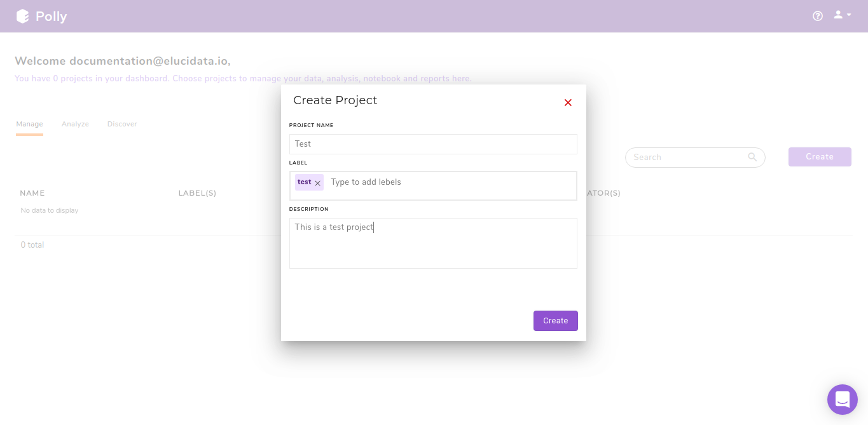Click Create in the Create Project dialog
The height and width of the screenshot is (425, 868).
pyautogui.click(x=555, y=321)
